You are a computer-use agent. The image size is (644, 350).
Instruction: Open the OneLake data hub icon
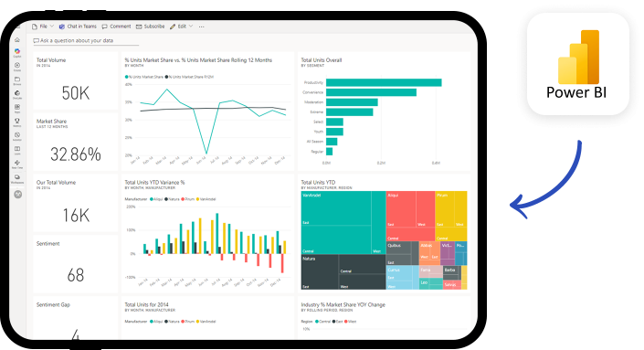pos(17,94)
